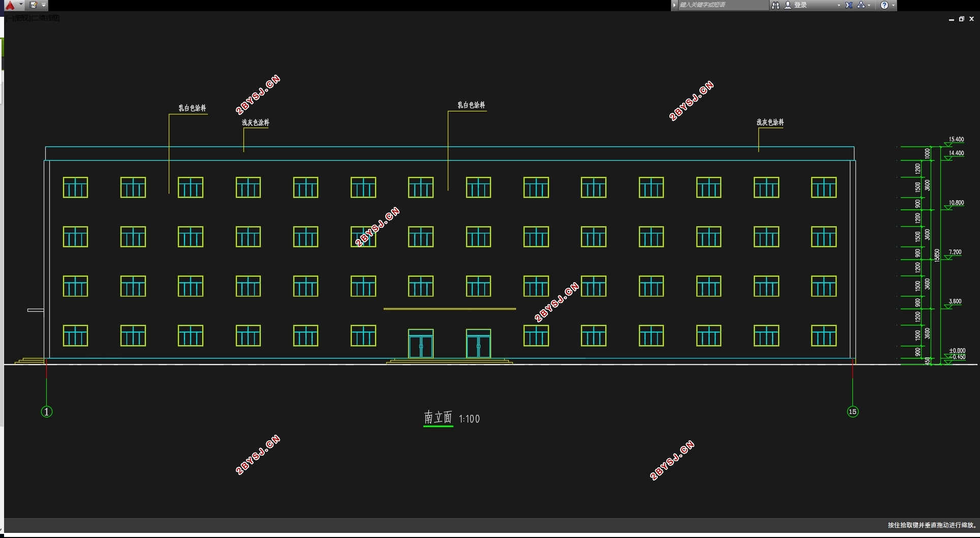Click the binoculars search icon
The height and width of the screenshot is (538, 980).
[x=776, y=5]
